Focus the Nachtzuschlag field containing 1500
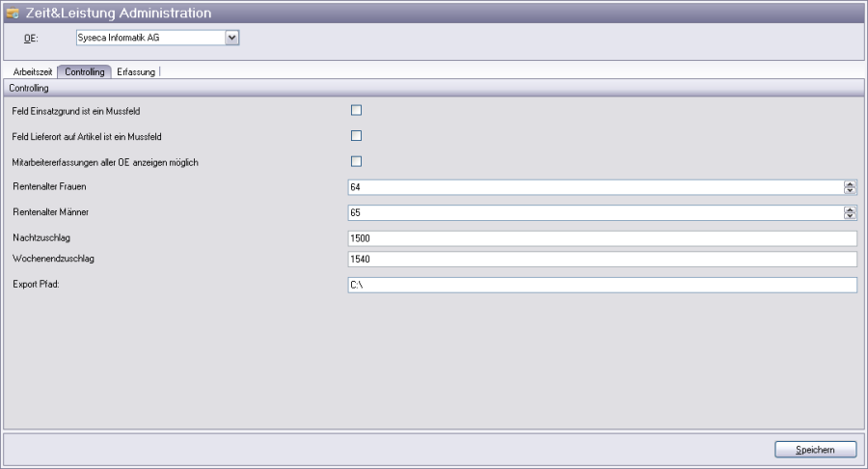Viewport: 868px width, 469px height. pos(602,238)
